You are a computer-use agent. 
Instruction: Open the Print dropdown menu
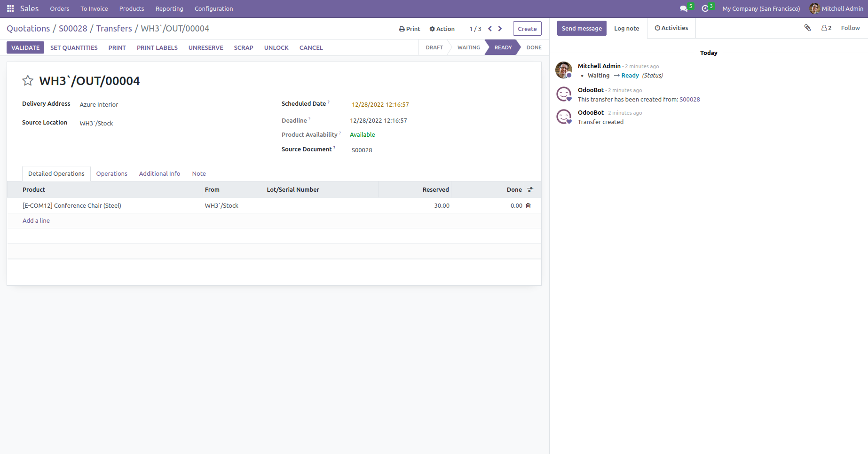pos(410,29)
